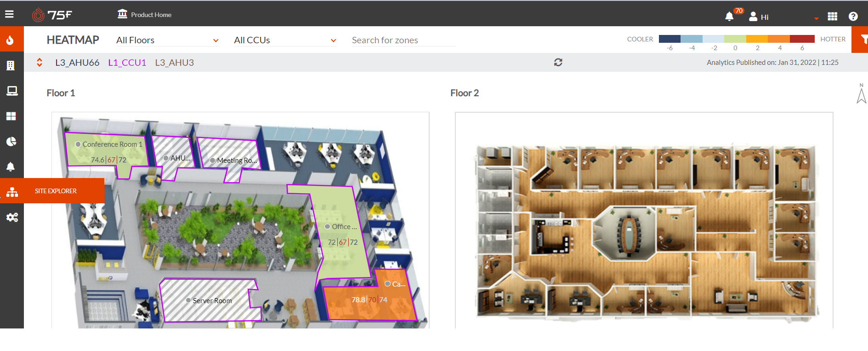Open the Site Explorer hierarchy icon
This screenshot has height=351, width=868.
[12, 192]
